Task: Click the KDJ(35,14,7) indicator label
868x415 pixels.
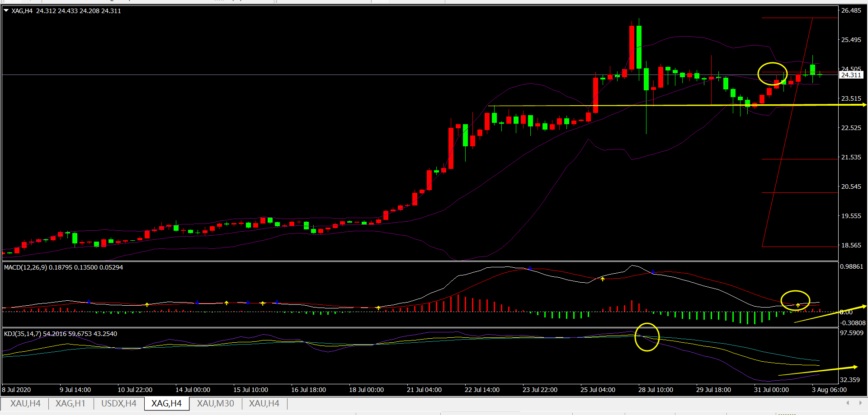Action: pyautogui.click(x=61, y=334)
